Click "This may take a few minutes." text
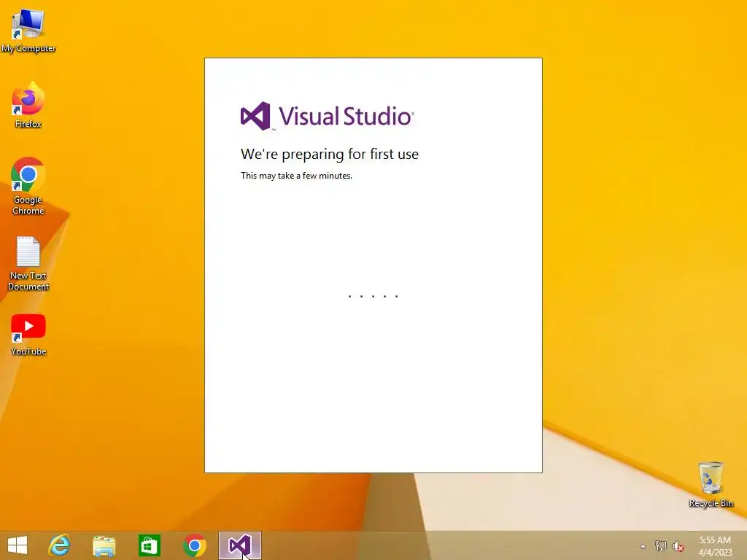Image resolution: width=747 pixels, height=560 pixels. click(296, 176)
